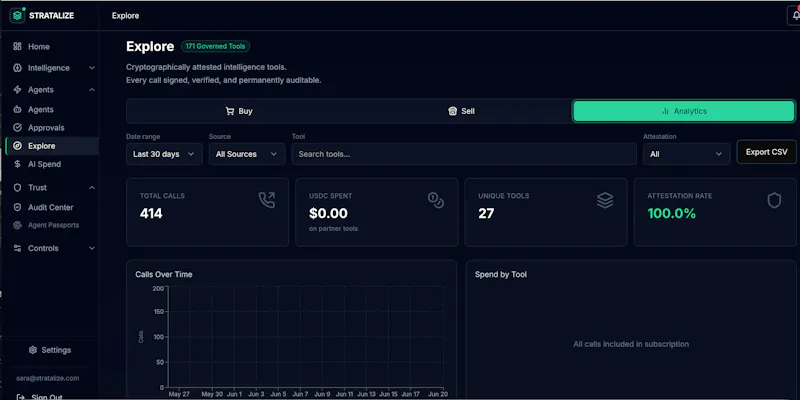Click the Jun 20 axis label
Viewport: 800px width, 400px height.
tap(438, 394)
